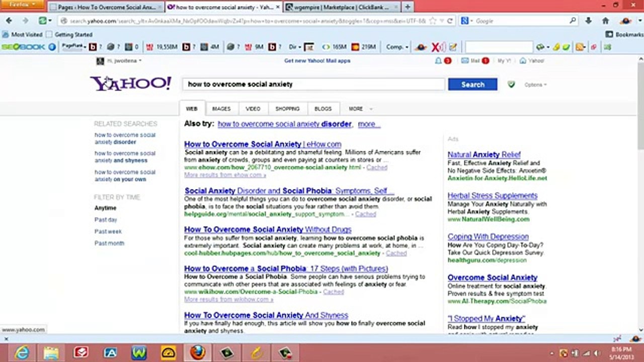Open the Getting Started bookmark
644x362 pixels.
click(x=69, y=35)
